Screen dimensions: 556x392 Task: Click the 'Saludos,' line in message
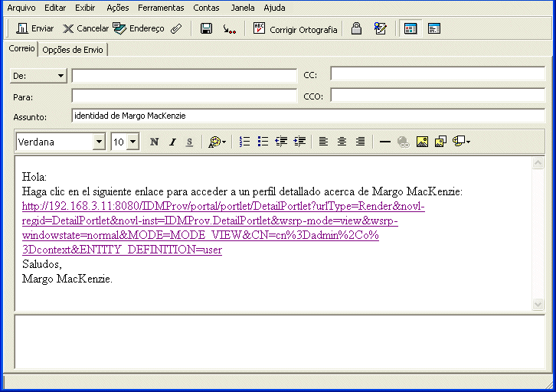(x=42, y=264)
